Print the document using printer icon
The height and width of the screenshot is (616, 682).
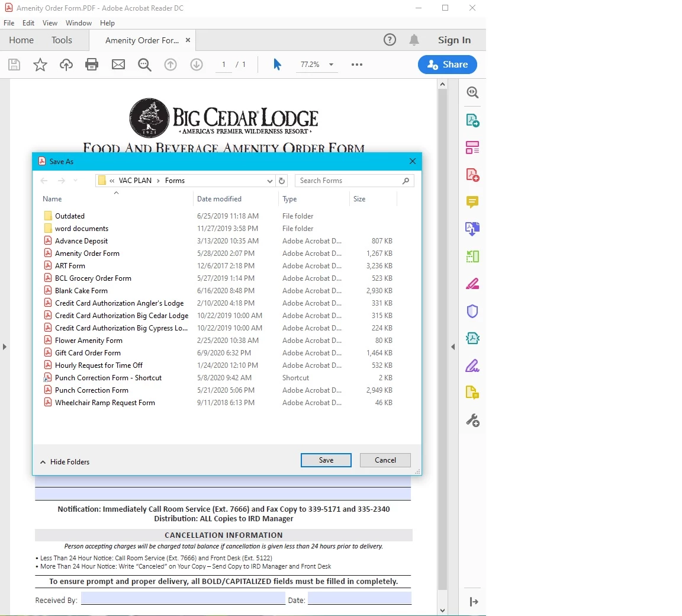tap(92, 65)
